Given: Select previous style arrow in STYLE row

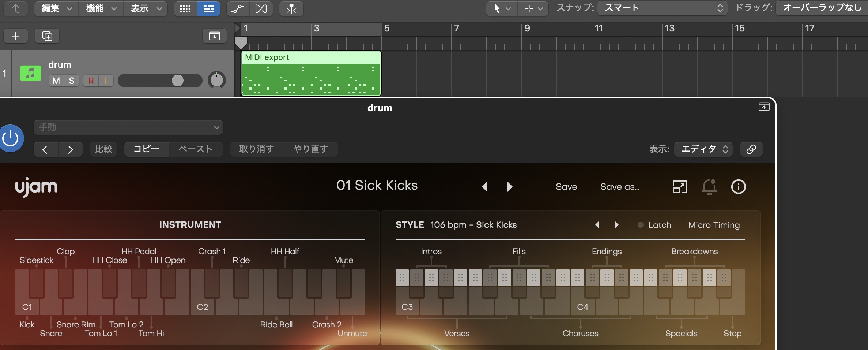Looking at the screenshot, I should (597, 225).
